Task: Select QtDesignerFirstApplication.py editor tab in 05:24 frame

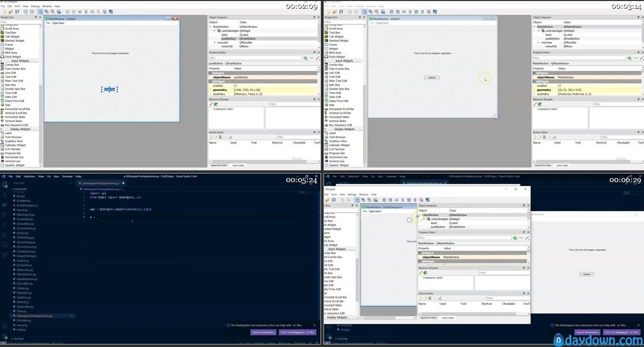Action: (100, 183)
